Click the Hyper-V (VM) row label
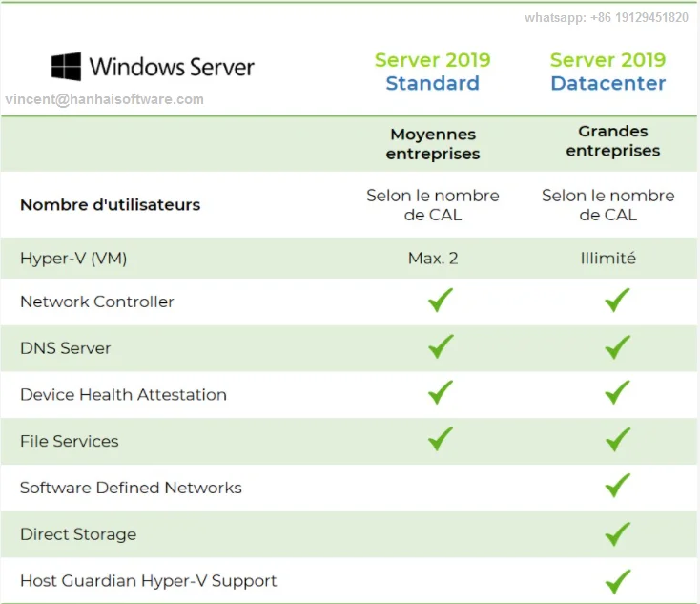 coord(73,258)
